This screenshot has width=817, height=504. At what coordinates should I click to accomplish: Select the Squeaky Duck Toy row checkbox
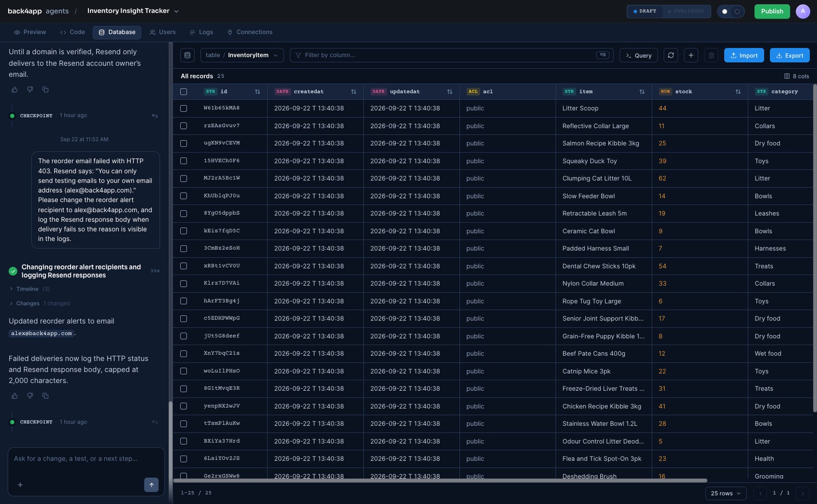pos(184,161)
